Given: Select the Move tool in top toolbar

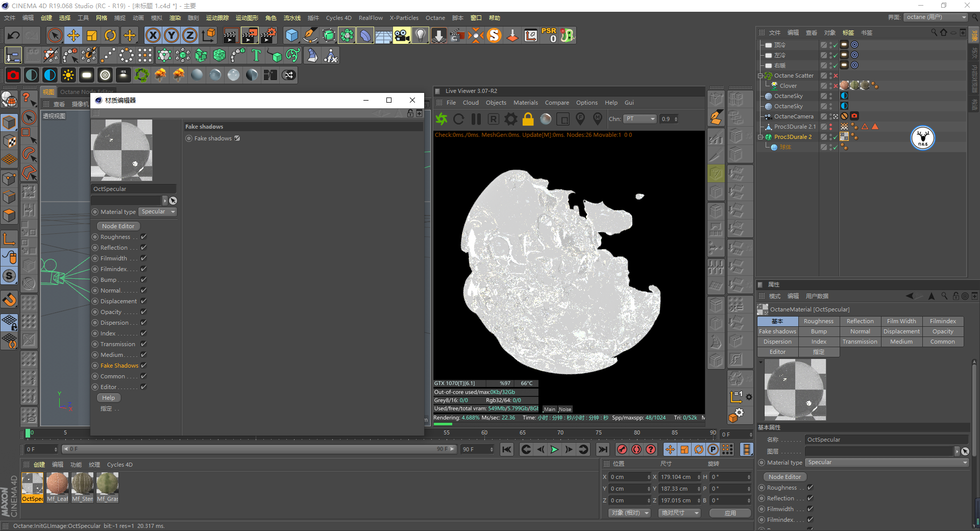Looking at the screenshot, I should tap(73, 35).
